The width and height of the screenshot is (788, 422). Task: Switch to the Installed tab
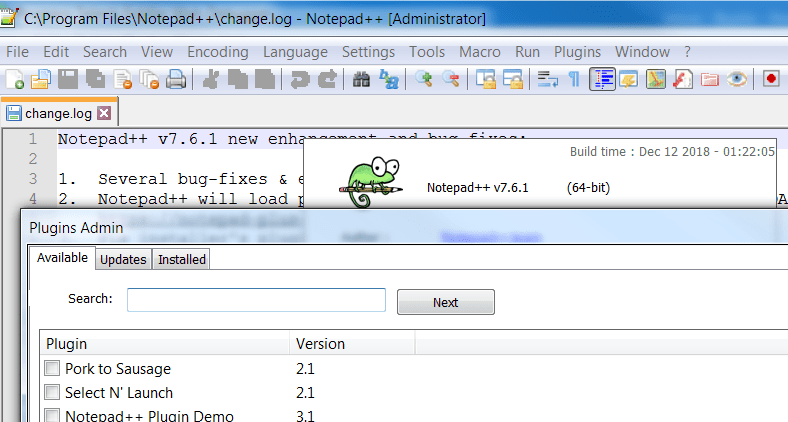pos(181,259)
